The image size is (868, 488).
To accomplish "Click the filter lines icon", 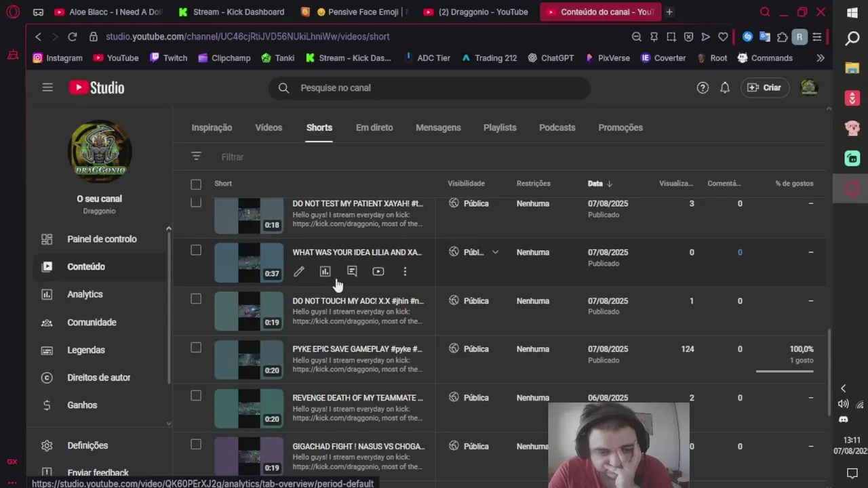I will [196, 157].
